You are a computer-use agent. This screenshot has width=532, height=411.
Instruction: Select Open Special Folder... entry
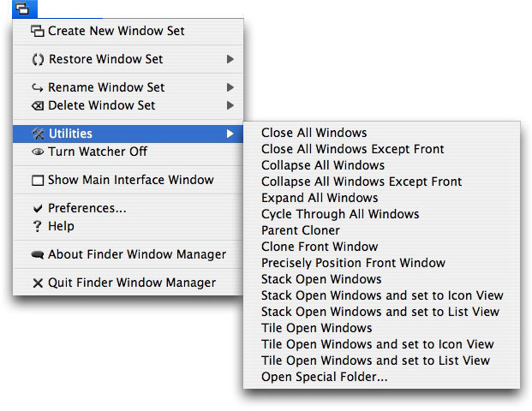[382, 377]
